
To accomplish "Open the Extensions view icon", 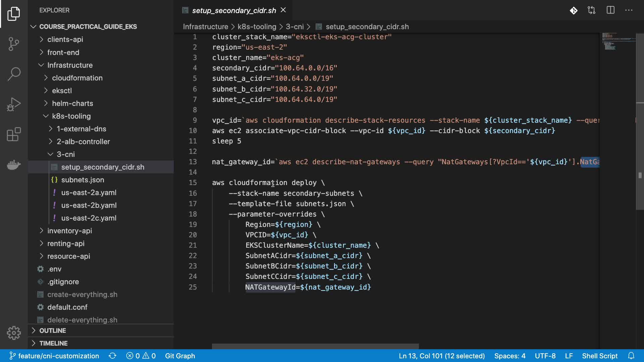I will (x=14, y=134).
